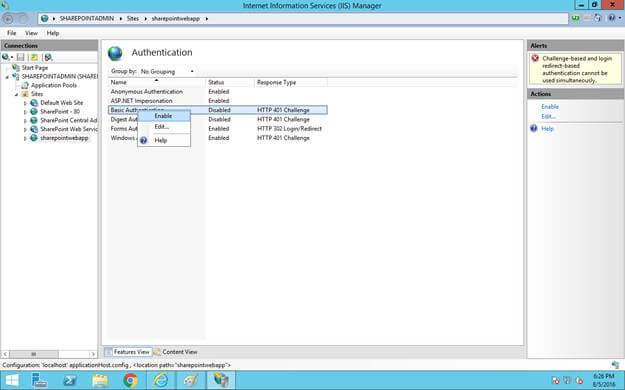The width and height of the screenshot is (625, 390).
Task: Switch to the Content View tab
Action: pyautogui.click(x=175, y=352)
